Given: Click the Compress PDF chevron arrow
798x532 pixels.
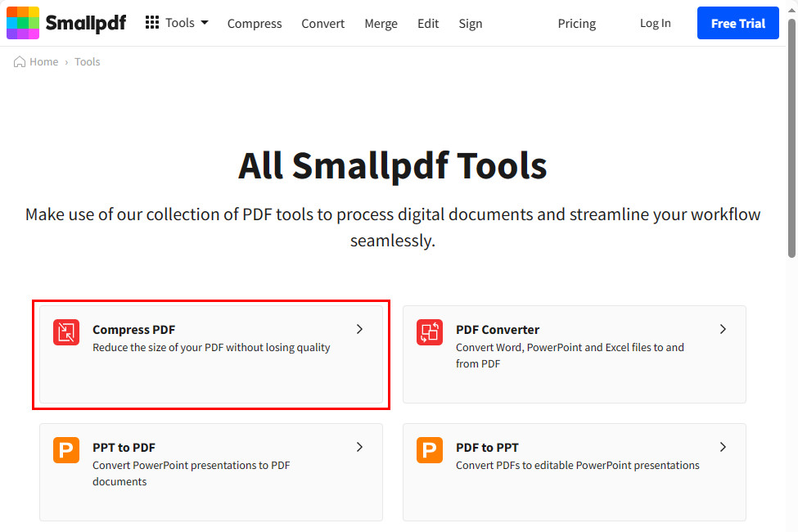Looking at the screenshot, I should click(x=359, y=329).
